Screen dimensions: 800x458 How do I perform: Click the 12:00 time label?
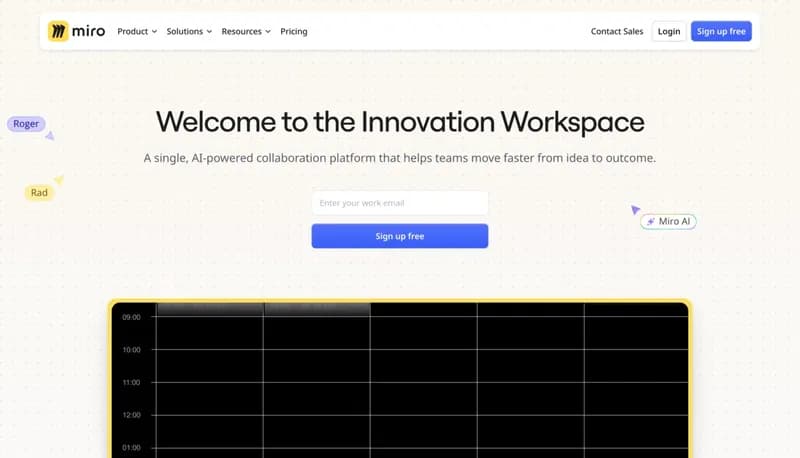point(131,415)
